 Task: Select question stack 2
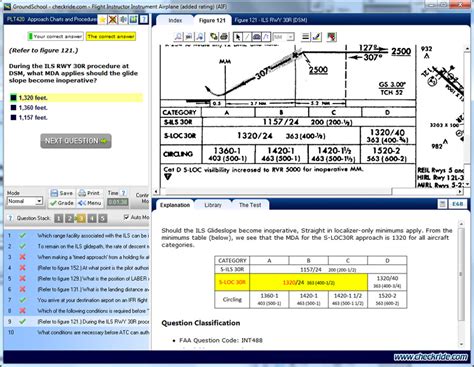(x=70, y=218)
